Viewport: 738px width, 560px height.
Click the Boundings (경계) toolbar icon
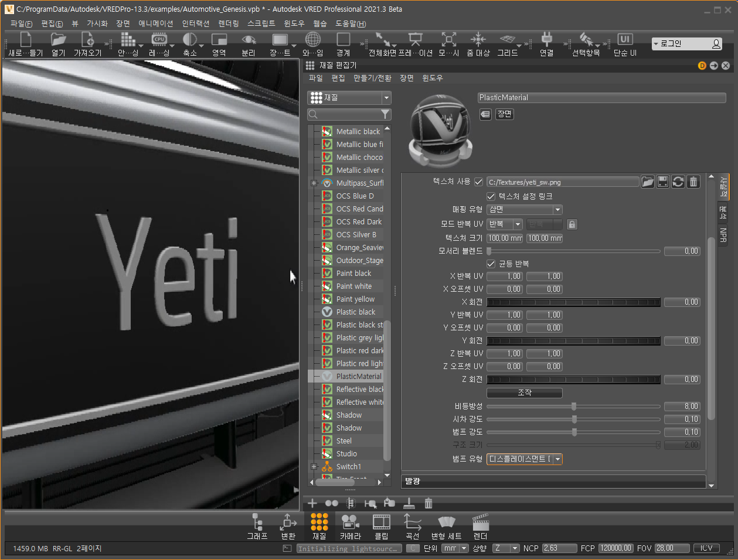click(x=343, y=39)
